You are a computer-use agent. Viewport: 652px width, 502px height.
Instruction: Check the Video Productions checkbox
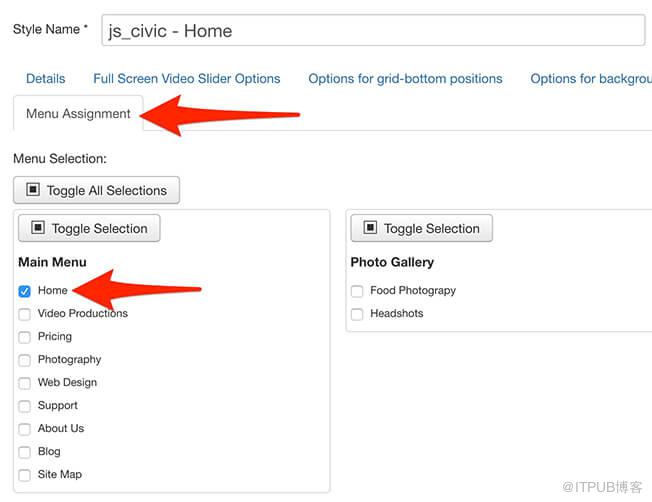coord(25,314)
